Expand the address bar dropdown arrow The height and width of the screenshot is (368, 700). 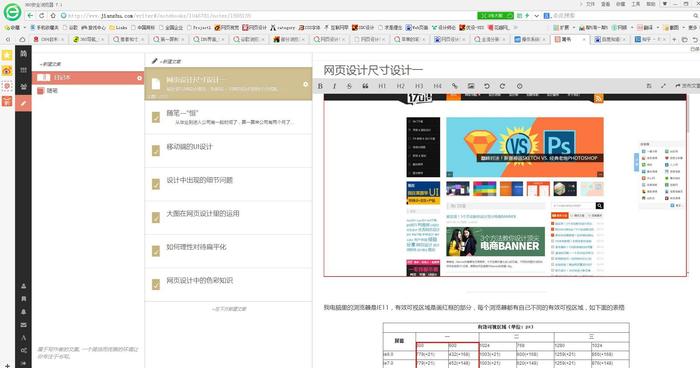[x=537, y=16]
